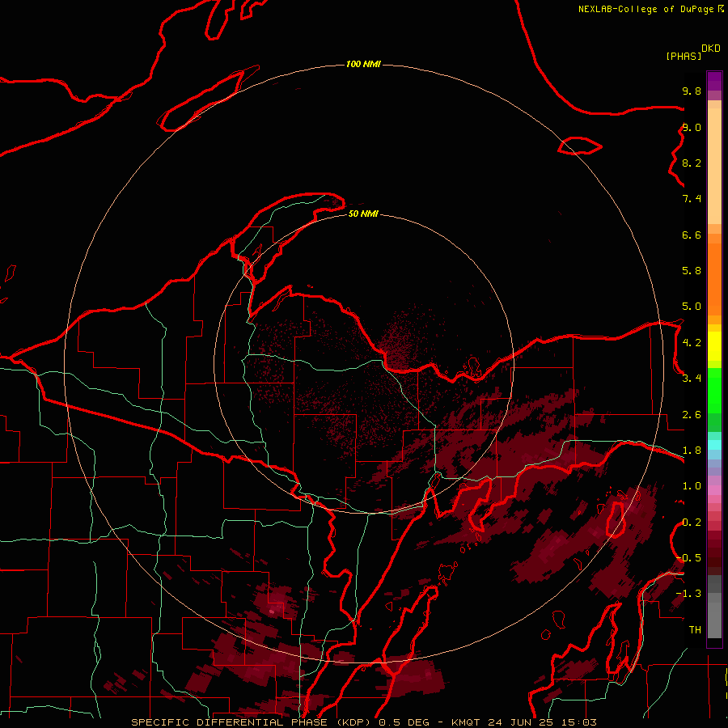728x728 pixels.
Task: Click the 100 NMI range ring label
Action: click(x=363, y=64)
